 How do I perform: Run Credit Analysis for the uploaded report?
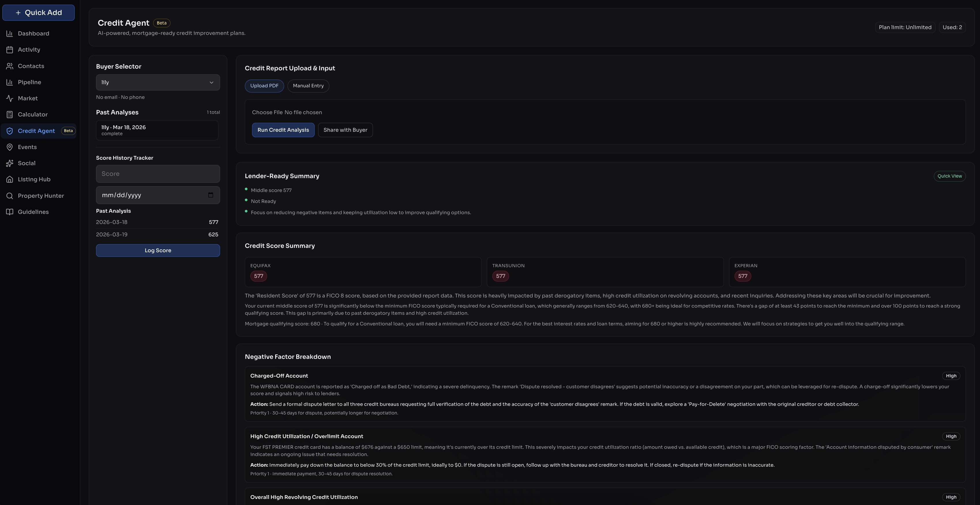[x=283, y=130]
